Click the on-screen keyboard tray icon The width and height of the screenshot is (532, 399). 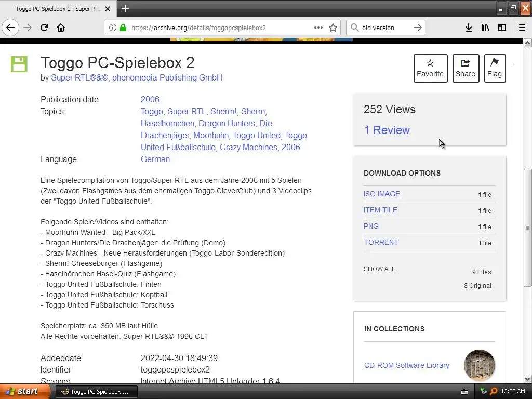click(x=464, y=392)
